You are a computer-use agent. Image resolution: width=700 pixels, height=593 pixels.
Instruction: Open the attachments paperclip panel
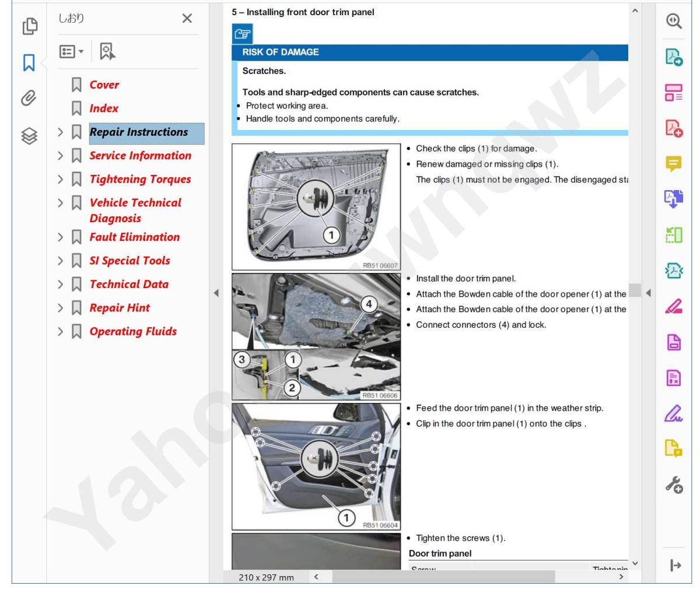pos(29,98)
